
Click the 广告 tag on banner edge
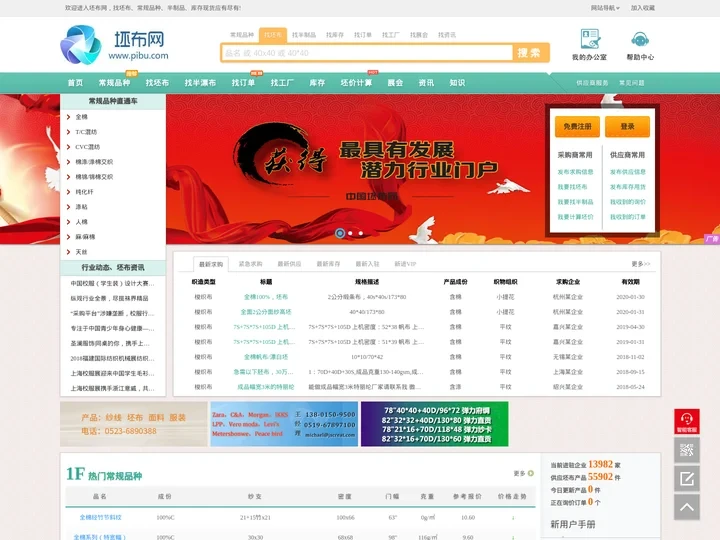[x=712, y=239]
